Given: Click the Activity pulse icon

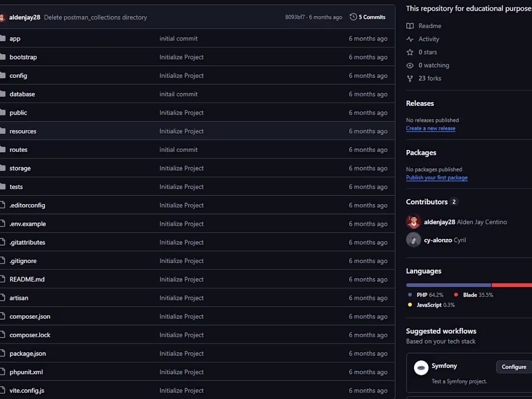Looking at the screenshot, I should (x=411, y=39).
